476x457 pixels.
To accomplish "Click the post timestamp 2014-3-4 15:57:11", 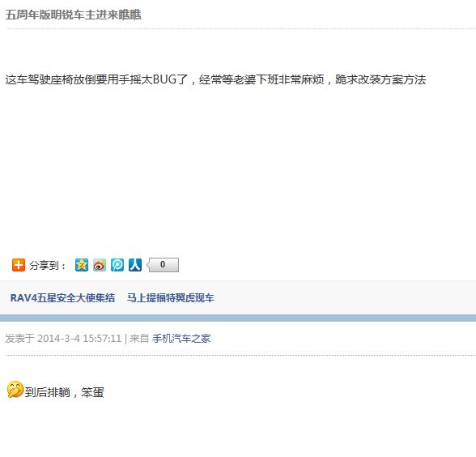I will pyautogui.click(x=79, y=339).
